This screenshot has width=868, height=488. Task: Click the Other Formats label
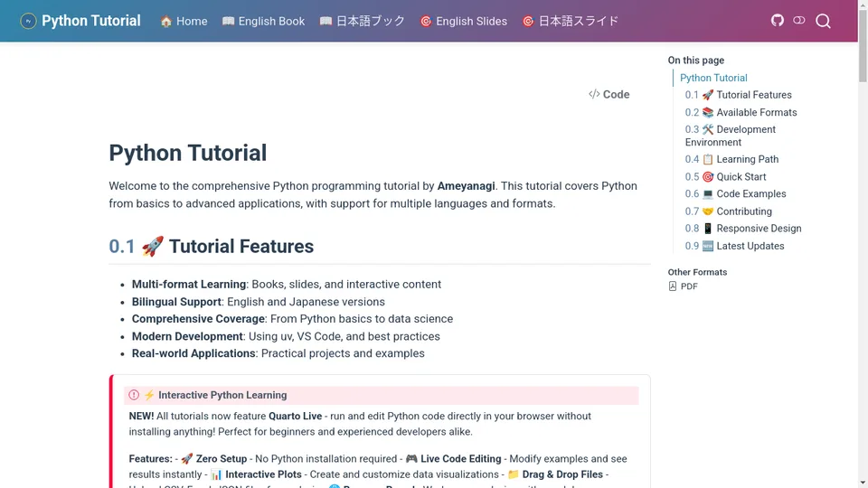697,272
